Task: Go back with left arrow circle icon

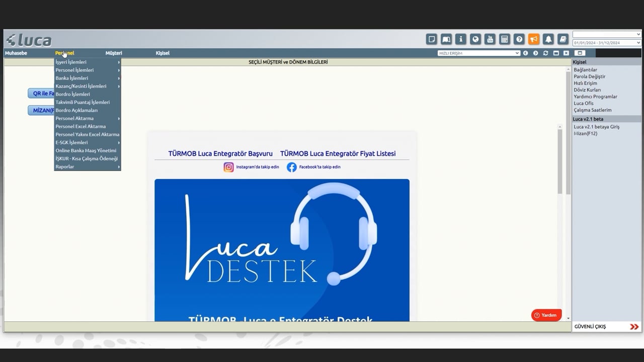Action: (525, 53)
